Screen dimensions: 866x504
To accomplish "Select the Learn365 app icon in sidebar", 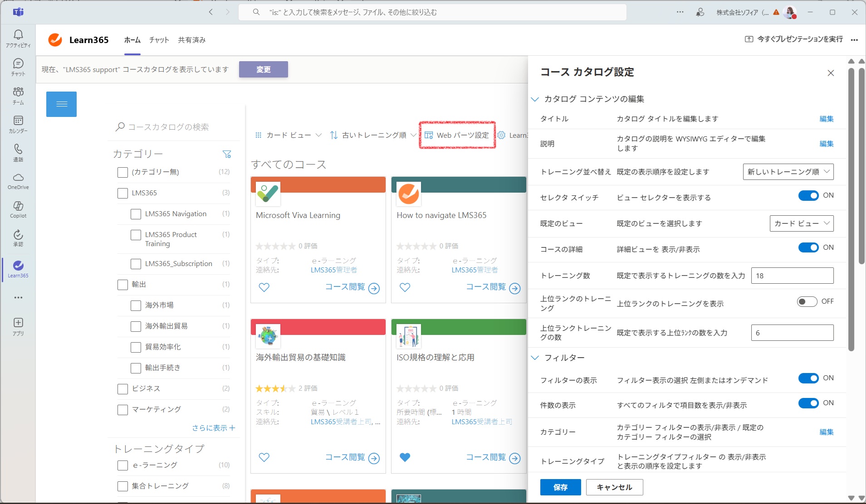I will [18, 269].
